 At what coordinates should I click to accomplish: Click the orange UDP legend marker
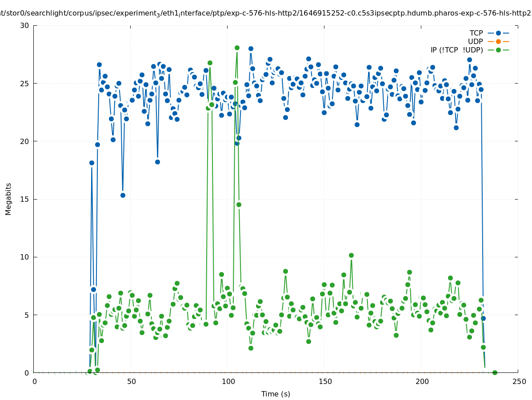coord(498,41)
